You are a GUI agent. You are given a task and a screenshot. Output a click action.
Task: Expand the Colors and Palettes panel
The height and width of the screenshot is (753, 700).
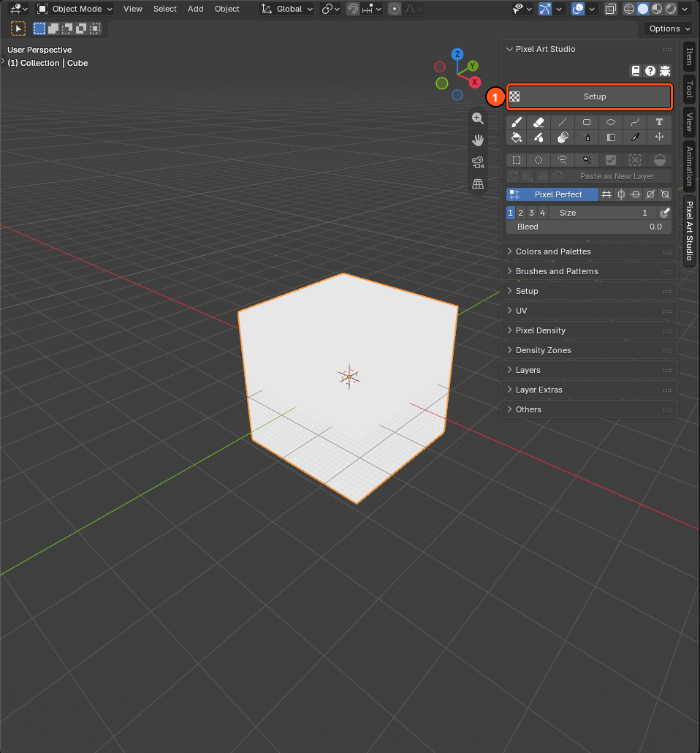[x=589, y=251]
